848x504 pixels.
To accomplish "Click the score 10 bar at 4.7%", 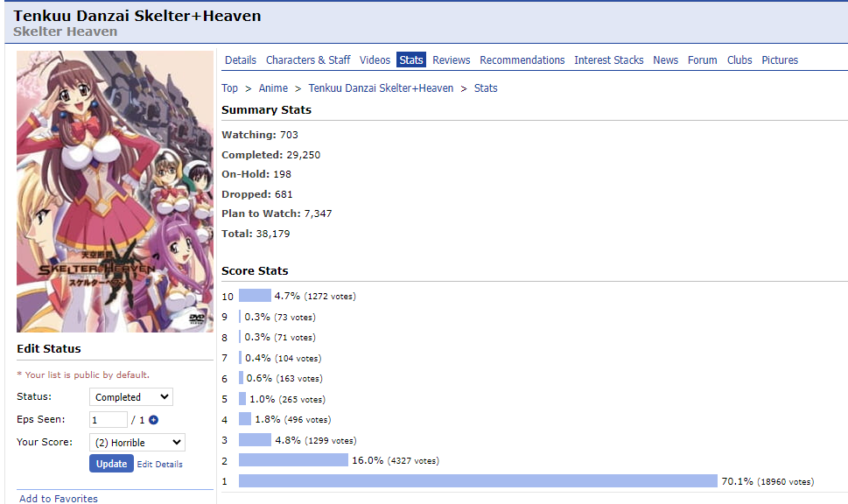I will 255,295.
